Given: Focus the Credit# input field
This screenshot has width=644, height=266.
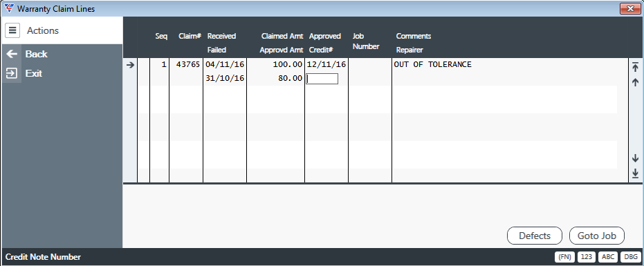Looking at the screenshot, I should coord(322,79).
